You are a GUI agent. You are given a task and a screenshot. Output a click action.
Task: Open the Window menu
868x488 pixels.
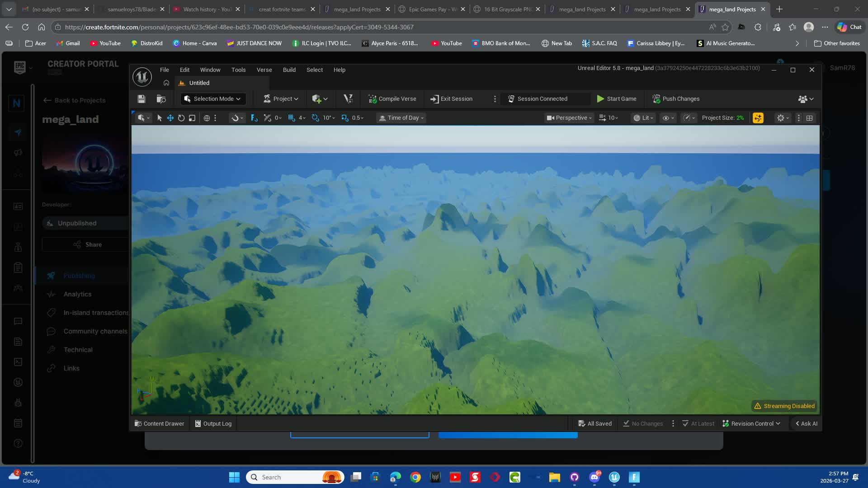coord(210,70)
